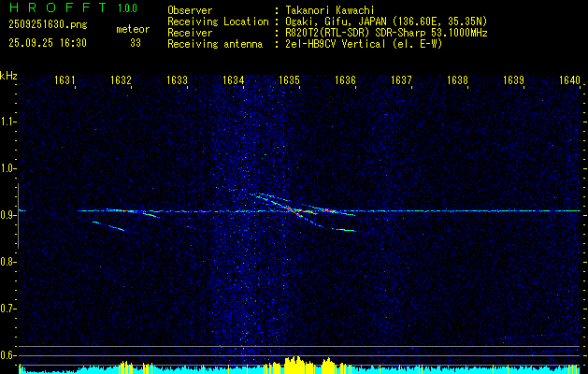This screenshot has width=588, height=374.
Task: Click the R820T2(RTL-SDR) receiver text
Action: (x=386, y=33)
